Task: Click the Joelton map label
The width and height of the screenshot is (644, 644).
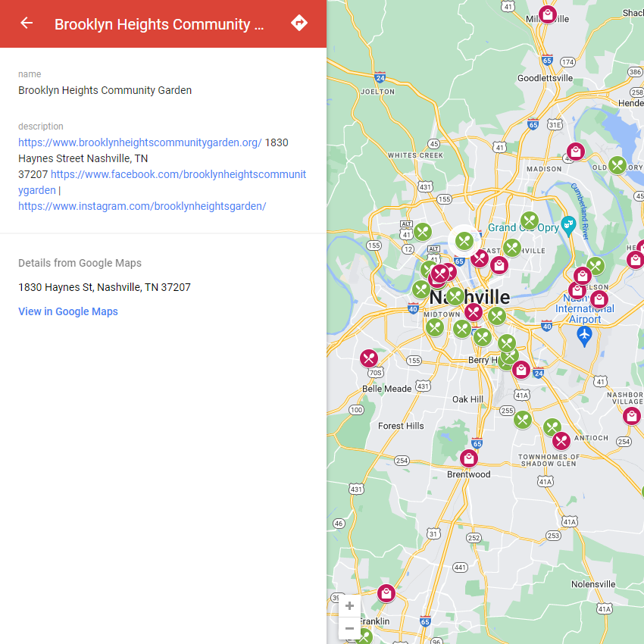Action: [x=377, y=92]
